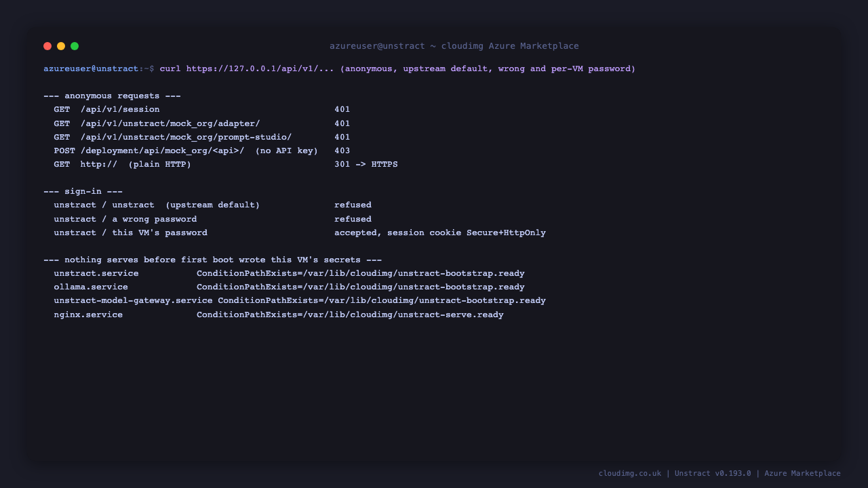Click the 'azureuser@unstract' shell prompt
868x488 pixels.
(91, 69)
